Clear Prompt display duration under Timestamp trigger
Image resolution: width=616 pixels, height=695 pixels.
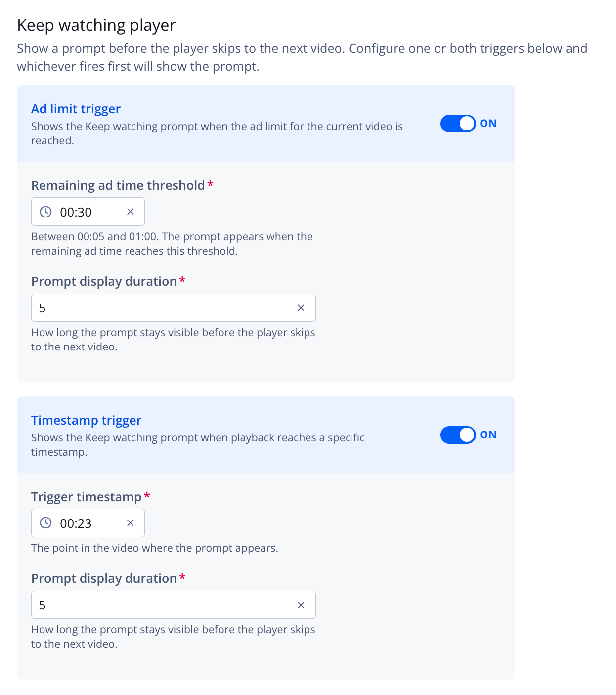pyautogui.click(x=301, y=605)
